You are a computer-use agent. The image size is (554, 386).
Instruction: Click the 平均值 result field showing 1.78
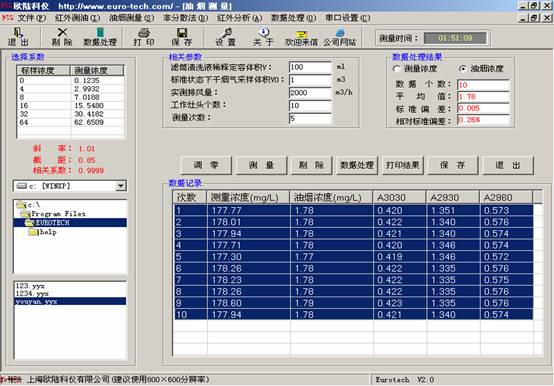[483, 96]
